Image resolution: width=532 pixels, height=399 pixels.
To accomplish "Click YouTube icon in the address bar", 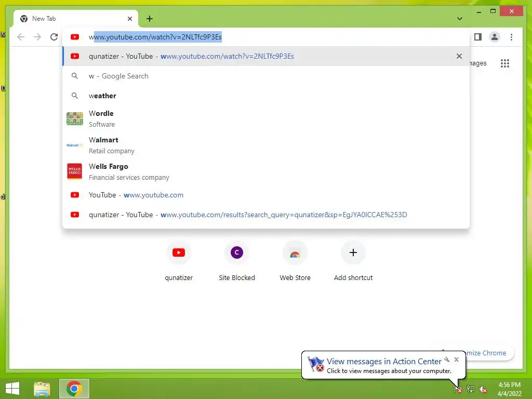I will pyautogui.click(x=75, y=37).
